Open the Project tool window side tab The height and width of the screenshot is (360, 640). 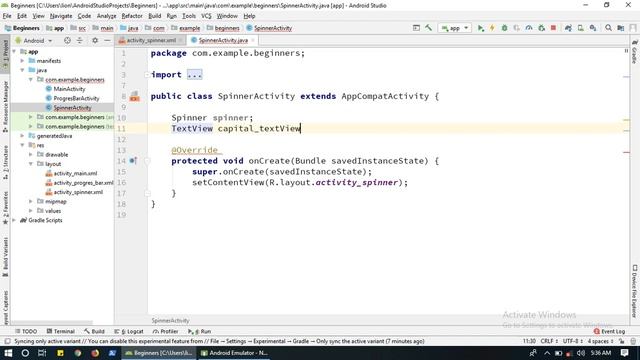coord(5,55)
